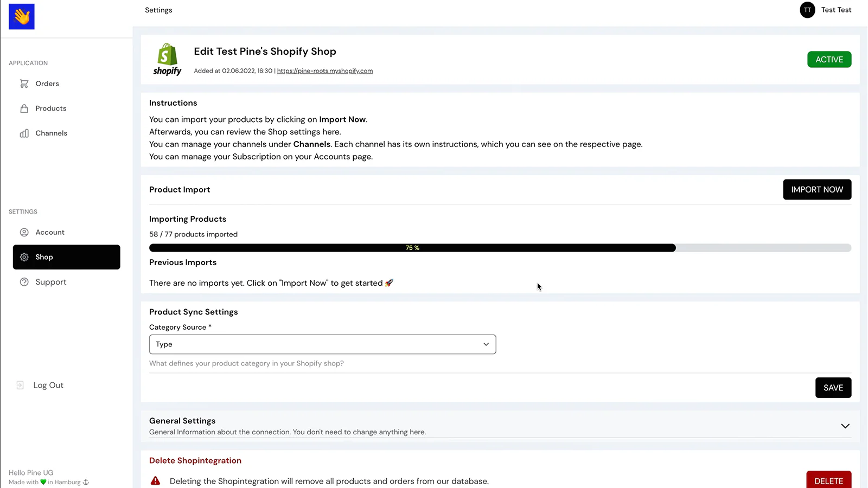Open the pine-roots.myshopify.com link

click(x=325, y=71)
